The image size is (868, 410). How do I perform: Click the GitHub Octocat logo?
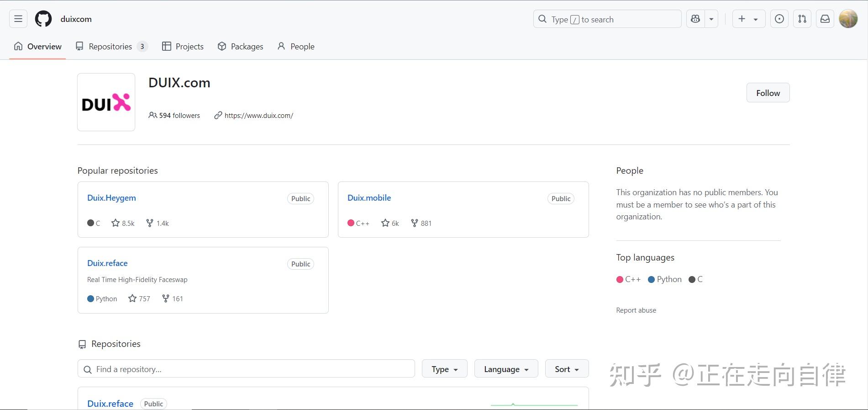pos(43,19)
